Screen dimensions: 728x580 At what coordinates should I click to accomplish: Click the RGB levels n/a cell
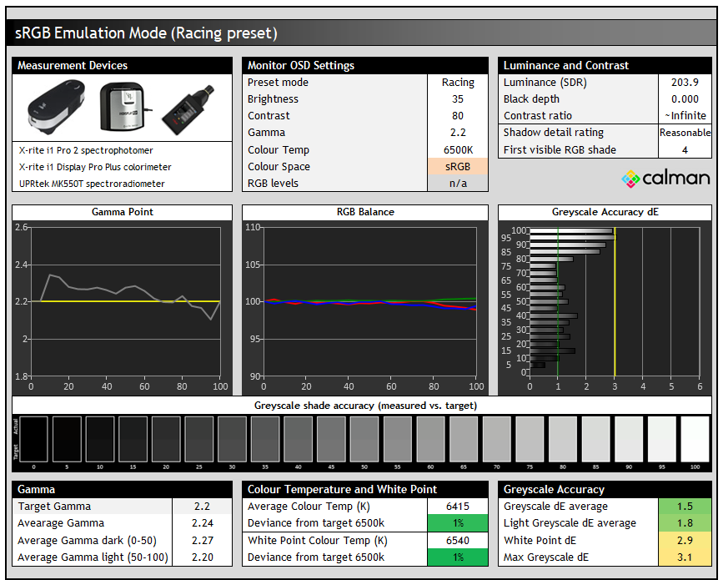pyautogui.click(x=457, y=184)
